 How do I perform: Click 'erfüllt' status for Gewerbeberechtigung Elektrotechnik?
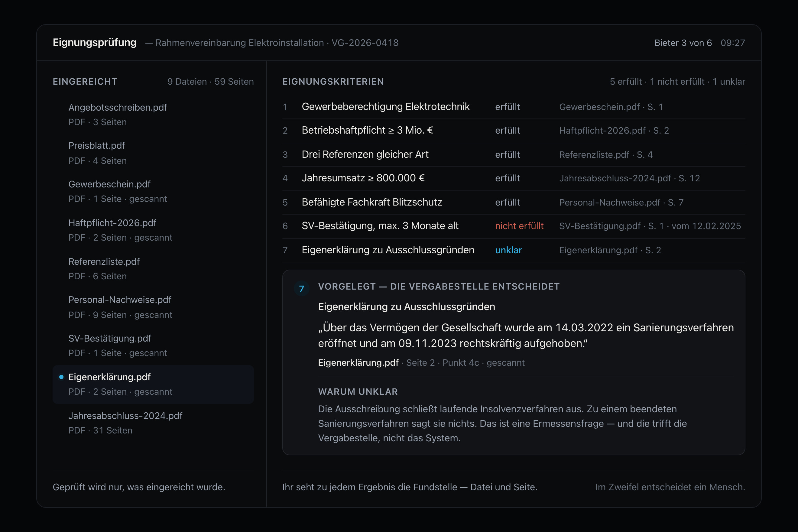pyautogui.click(x=507, y=107)
